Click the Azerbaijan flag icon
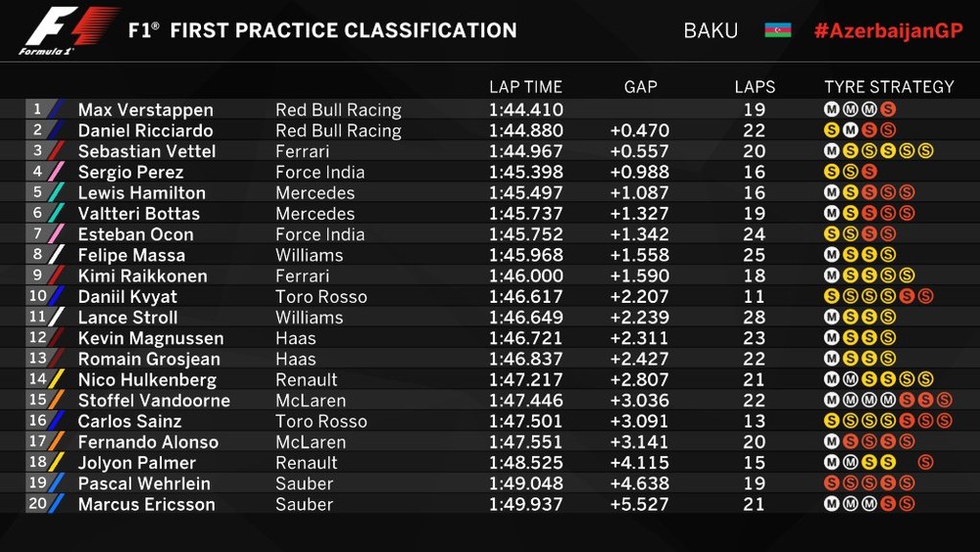 [x=778, y=30]
